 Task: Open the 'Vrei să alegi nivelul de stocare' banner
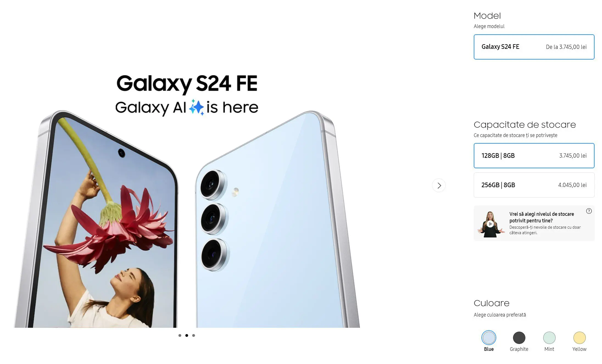[x=534, y=223]
